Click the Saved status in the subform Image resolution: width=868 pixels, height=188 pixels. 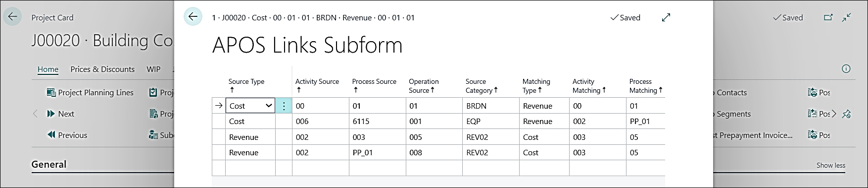point(626,17)
